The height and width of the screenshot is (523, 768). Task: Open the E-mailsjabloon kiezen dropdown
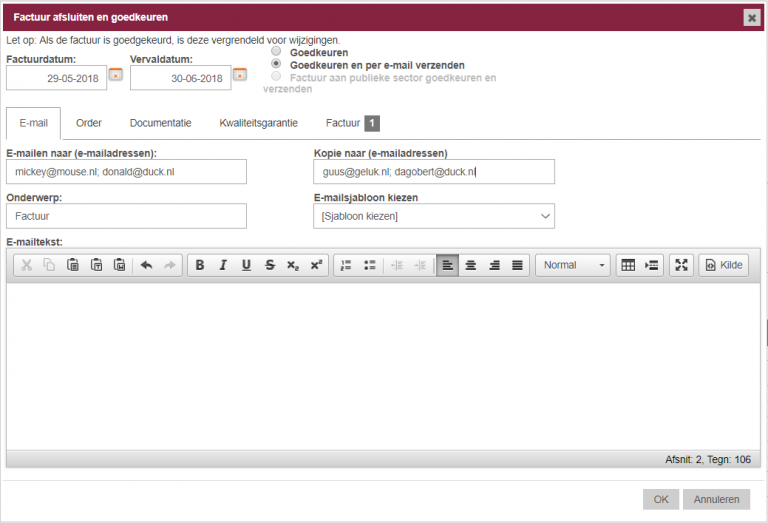(433, 216)
